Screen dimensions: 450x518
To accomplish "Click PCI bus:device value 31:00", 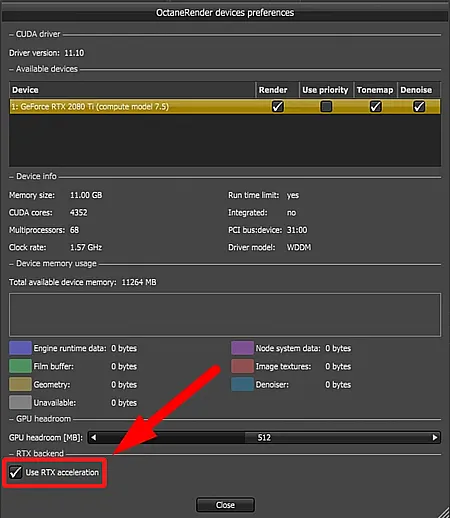I will pyautogui.click(x=297, y=230).
